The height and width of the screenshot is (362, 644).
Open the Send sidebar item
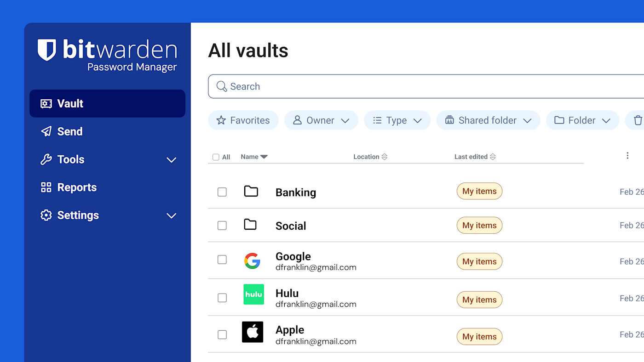70,131
